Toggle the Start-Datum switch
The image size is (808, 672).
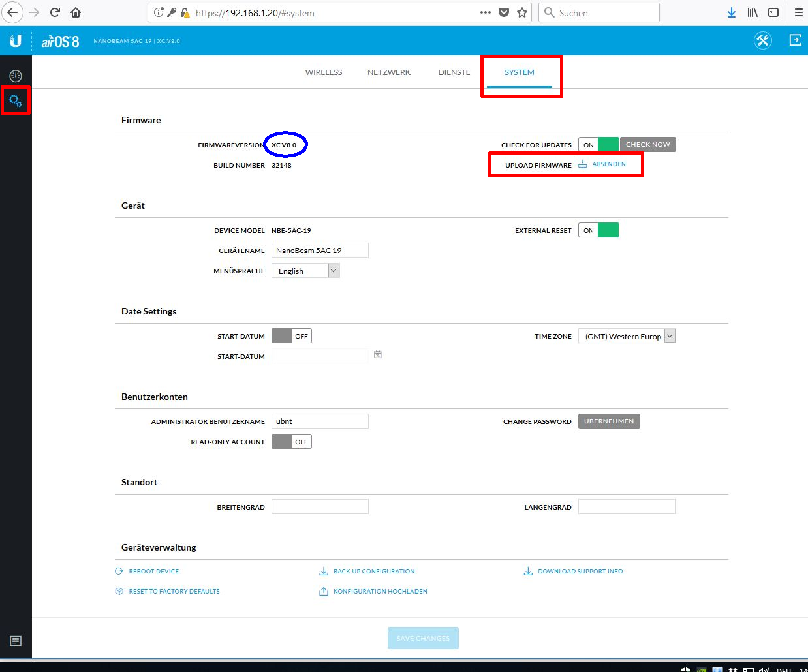(292, 336)
